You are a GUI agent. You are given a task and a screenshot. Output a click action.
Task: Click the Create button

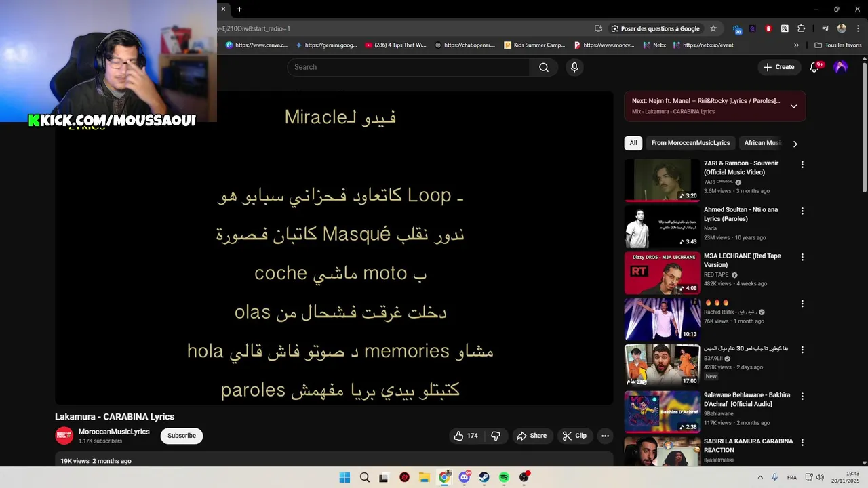click(778, 67)
